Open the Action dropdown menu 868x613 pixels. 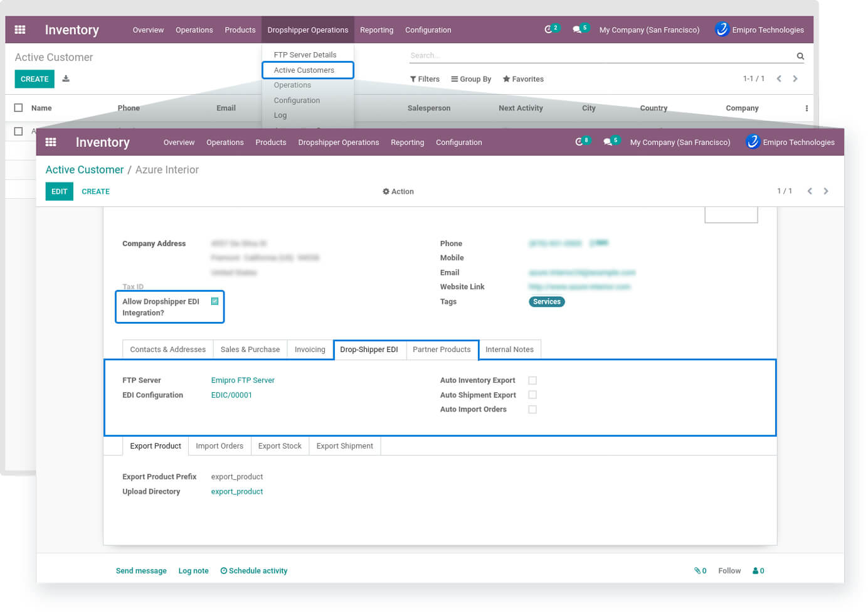pyautogui.click(x=398, y=192)
